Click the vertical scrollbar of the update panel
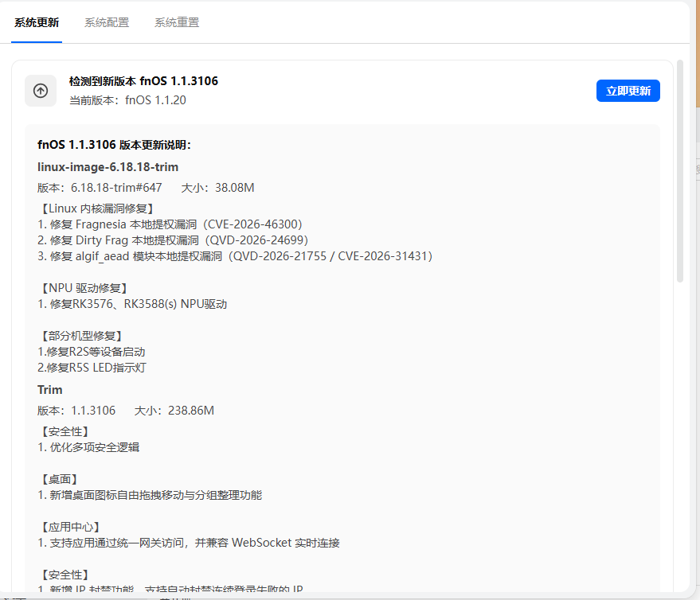700x600 pixels. point(680,171)
